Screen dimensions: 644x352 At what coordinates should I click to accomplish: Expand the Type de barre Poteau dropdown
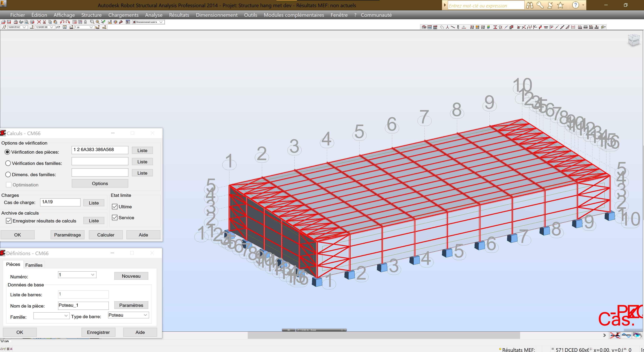point(145,315)
